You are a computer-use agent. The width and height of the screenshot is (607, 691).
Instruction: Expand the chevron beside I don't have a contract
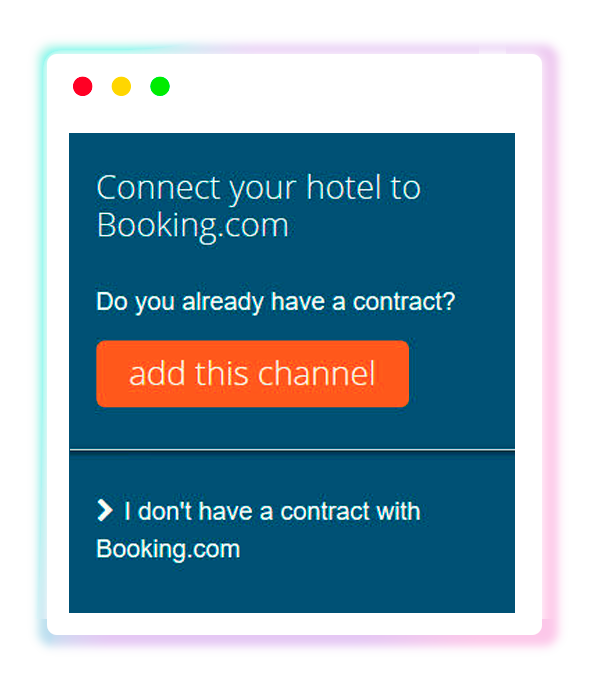105,511
